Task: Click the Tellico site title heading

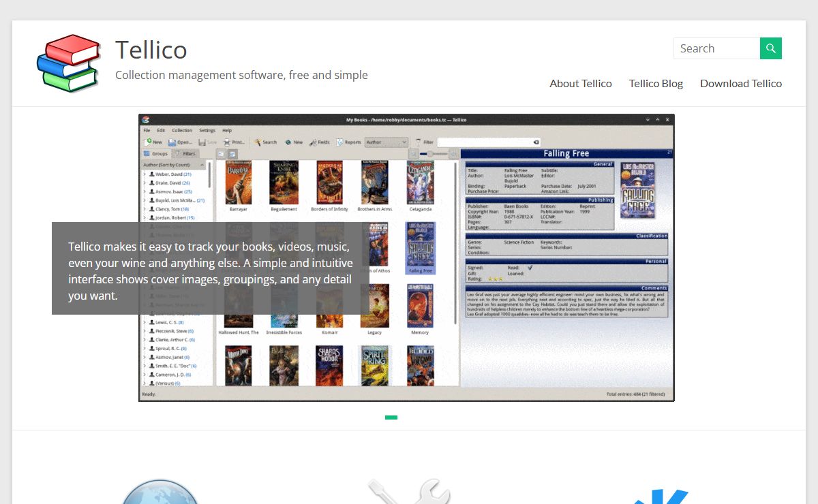Action: (x=151, y=50)
